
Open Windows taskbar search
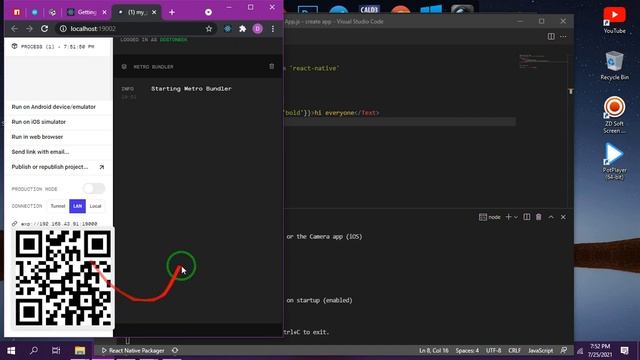[34, 350]
